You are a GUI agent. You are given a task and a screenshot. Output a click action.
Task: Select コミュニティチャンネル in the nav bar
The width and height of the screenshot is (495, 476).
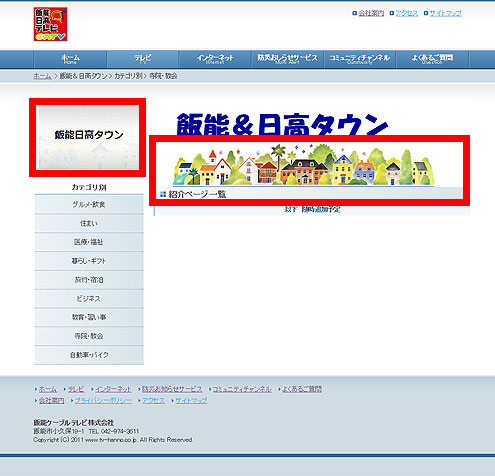click(x=360, y=59)
